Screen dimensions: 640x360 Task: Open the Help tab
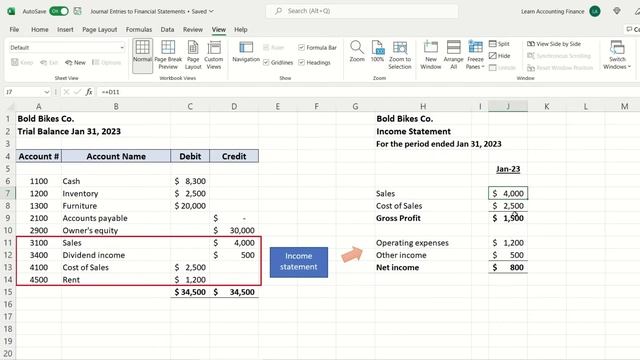coord(241,29)
